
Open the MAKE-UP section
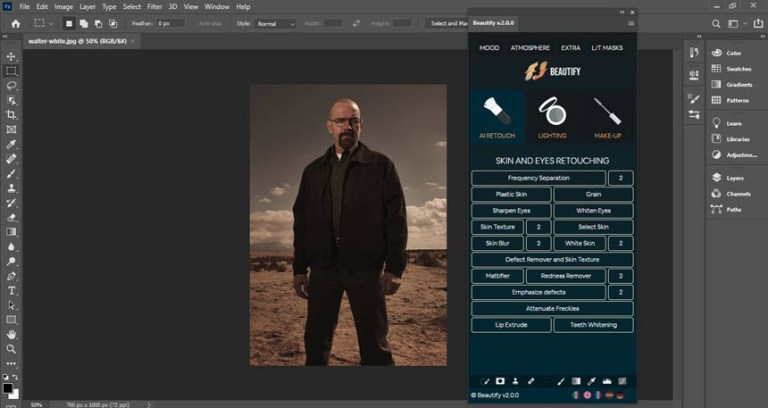pyautogui.click(x=608, y=117)
